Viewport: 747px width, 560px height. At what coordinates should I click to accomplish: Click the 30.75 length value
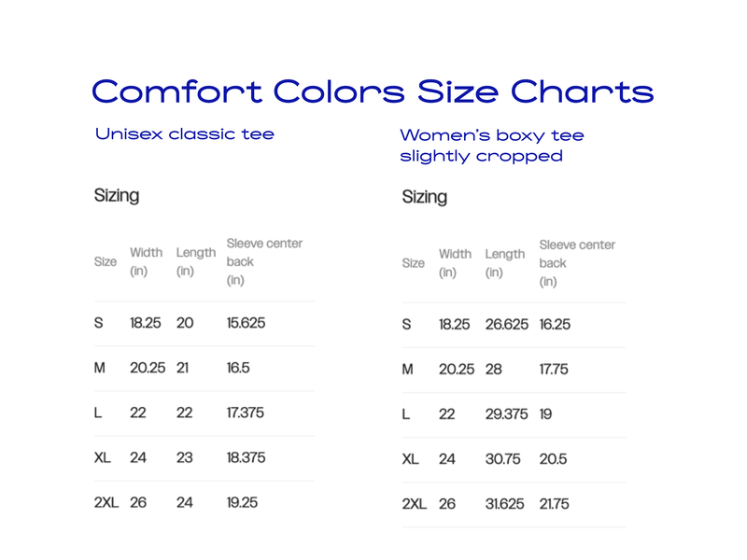pyautogui.click(x=502, y=459)
